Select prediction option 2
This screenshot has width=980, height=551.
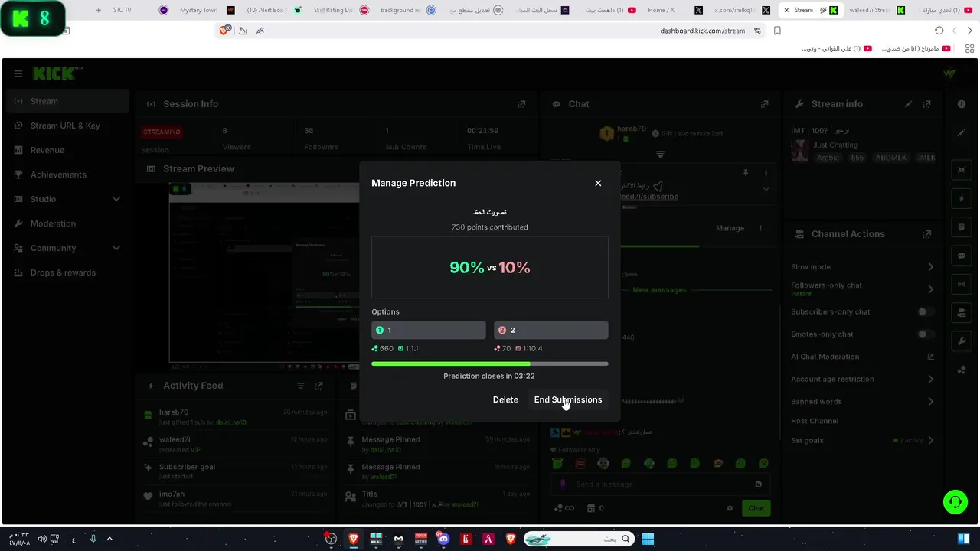tap(551, 330)
